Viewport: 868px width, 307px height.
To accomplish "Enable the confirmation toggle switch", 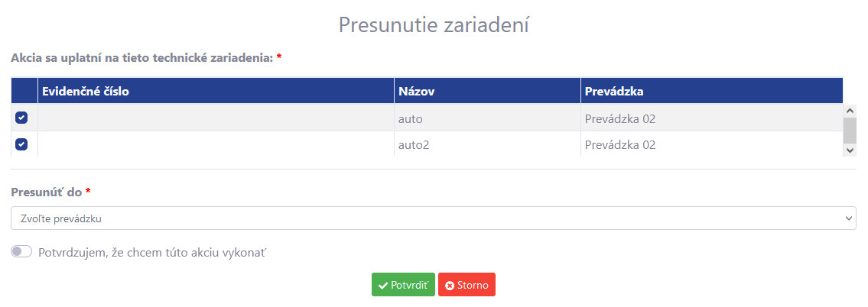I will (x=21, y=252).
